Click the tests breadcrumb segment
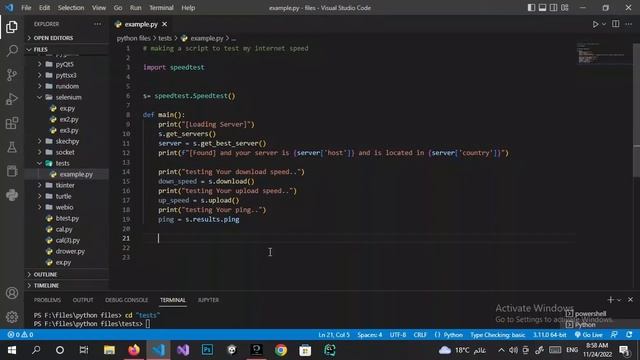Screen dimensions: 640x360 pos(165,38)
